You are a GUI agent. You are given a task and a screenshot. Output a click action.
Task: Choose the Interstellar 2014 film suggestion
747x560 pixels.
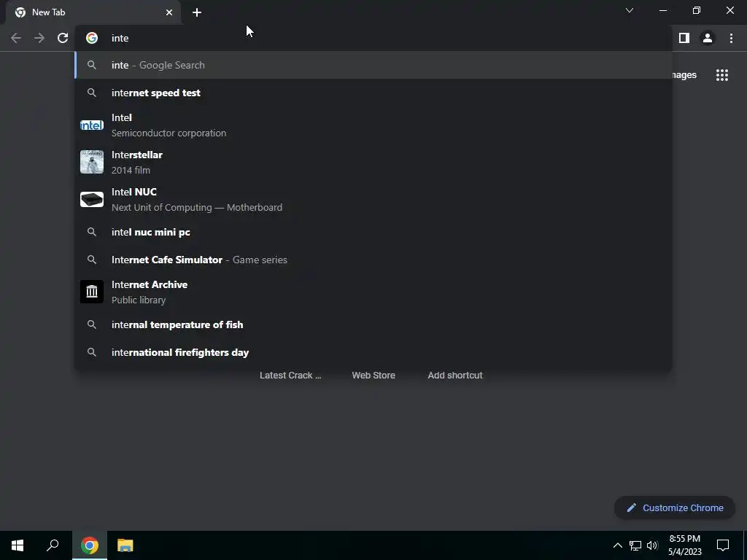pos(373,163)
